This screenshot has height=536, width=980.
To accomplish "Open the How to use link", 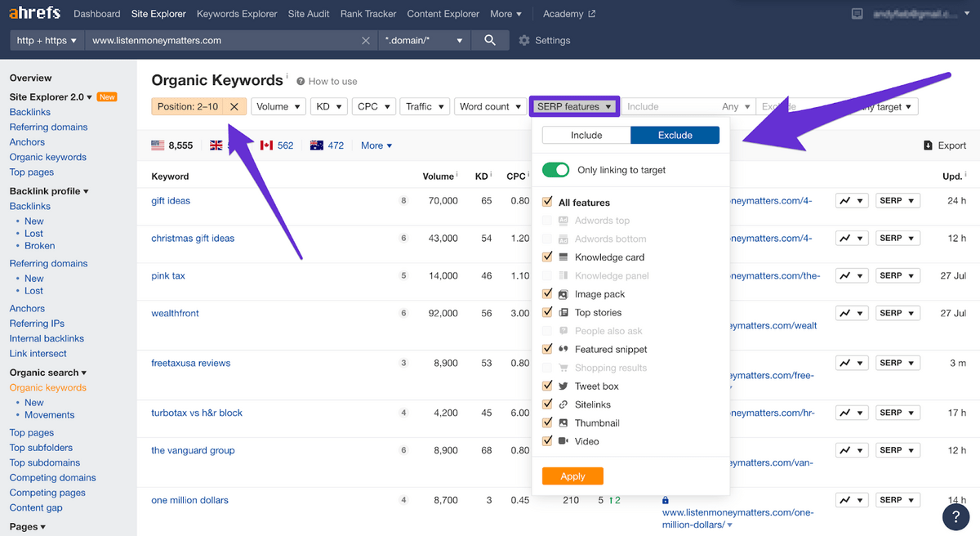I will (327, 82).
